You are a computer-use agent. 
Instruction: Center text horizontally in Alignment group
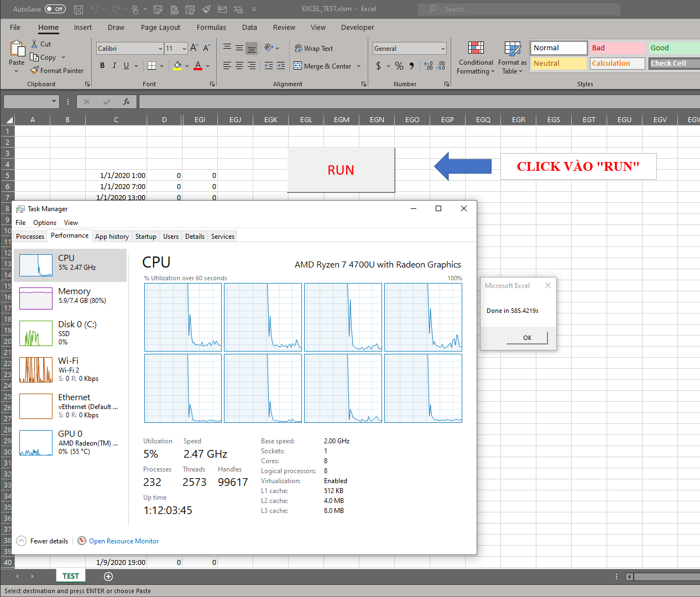(239, 65)
